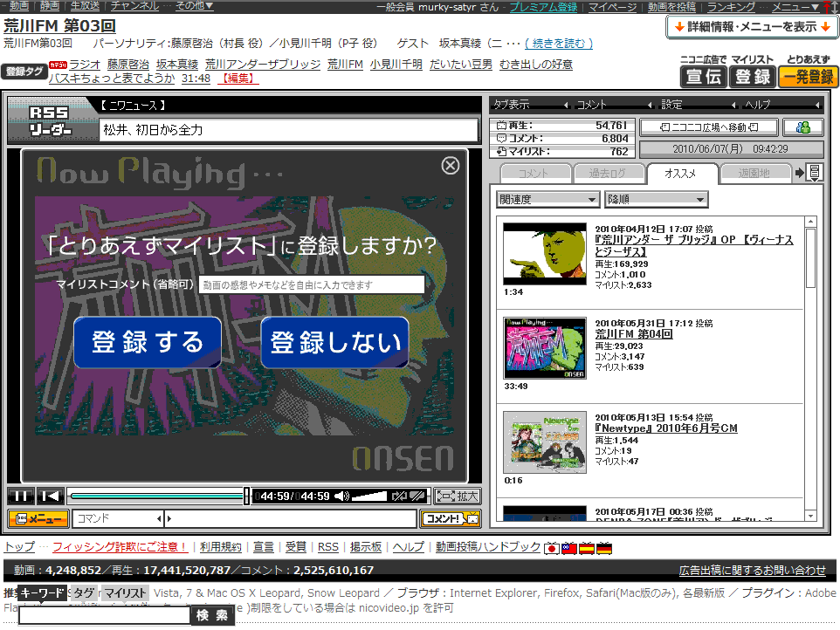Select Spanish flag language icon
The image size is (840, 630).
(x=587, y=549)
